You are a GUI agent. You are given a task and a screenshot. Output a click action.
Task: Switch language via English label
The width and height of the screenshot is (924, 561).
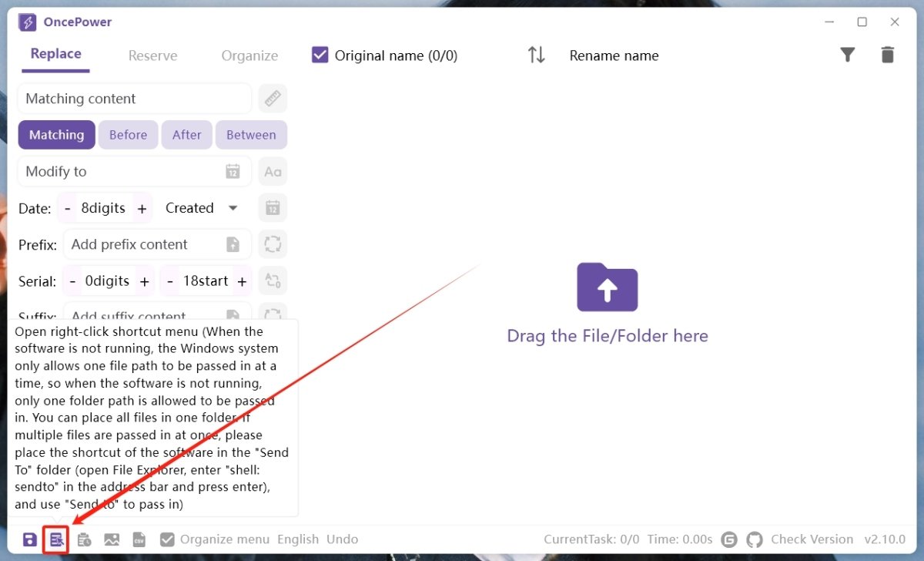click(x=298, y=539)
